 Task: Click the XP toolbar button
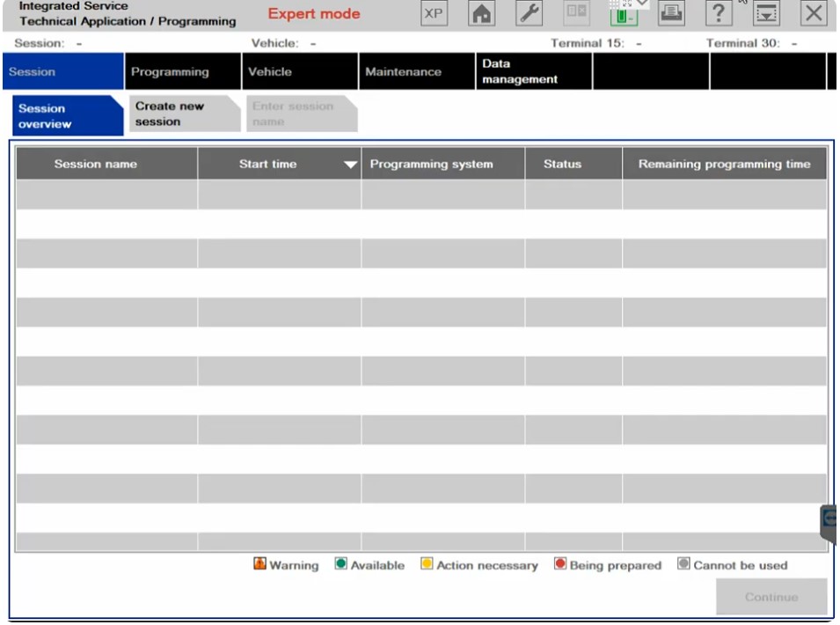coord(433,14)
